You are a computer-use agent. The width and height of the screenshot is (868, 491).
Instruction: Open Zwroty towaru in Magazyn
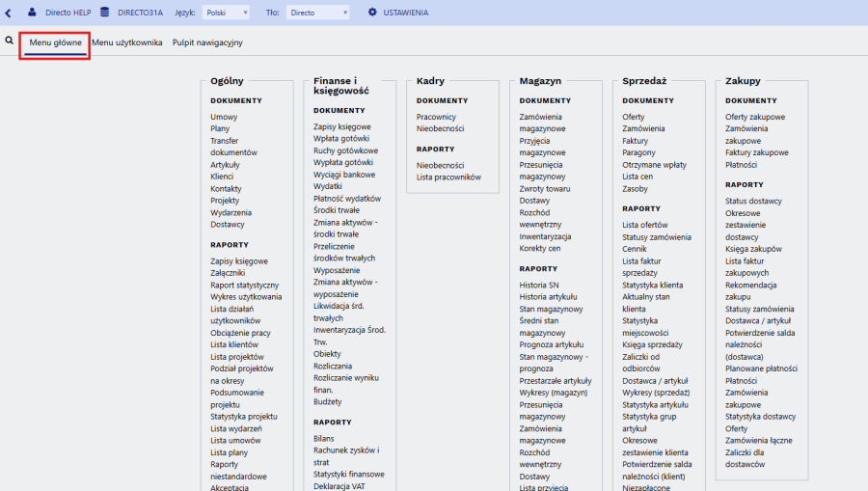pos(545,189)
